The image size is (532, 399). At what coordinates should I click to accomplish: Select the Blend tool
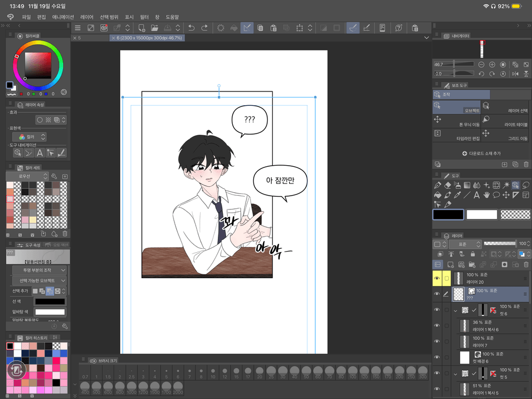(477, 185)
